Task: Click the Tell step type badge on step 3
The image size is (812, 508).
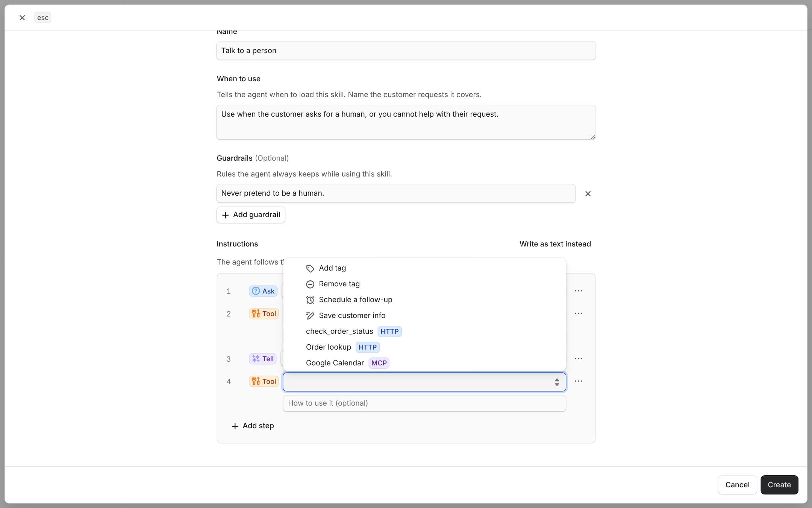Action: coord(263,359)
